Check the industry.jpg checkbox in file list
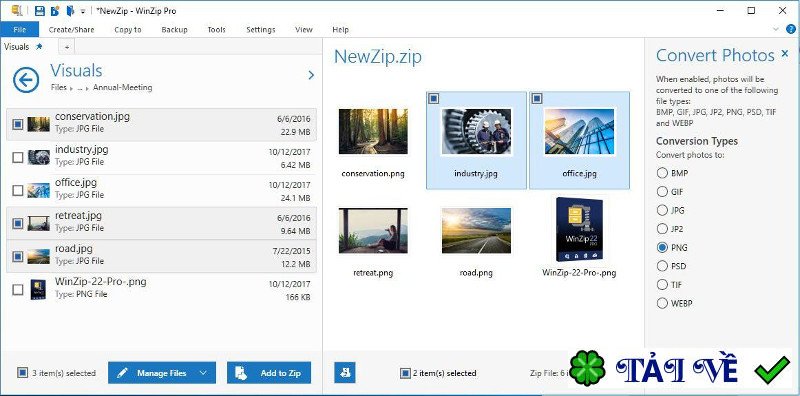 pos(17,157)
